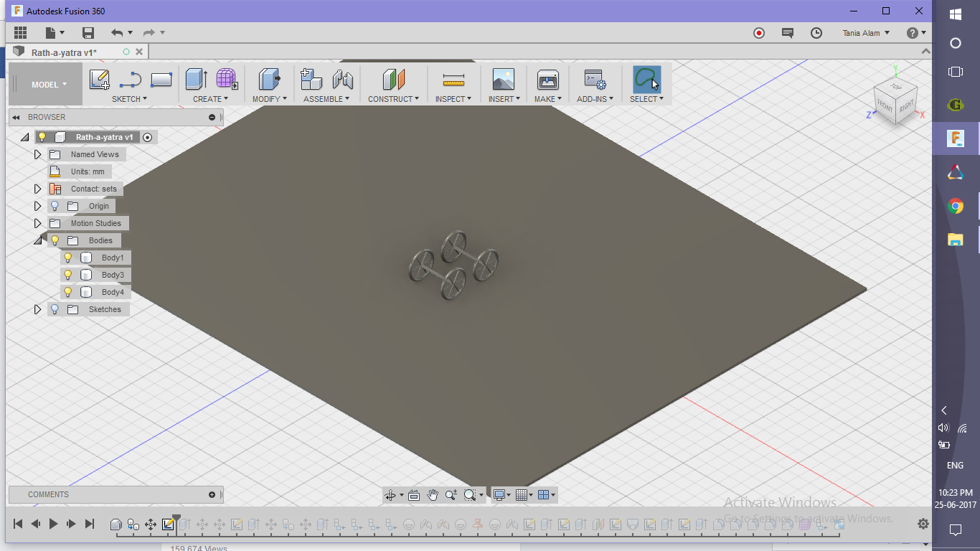Click the Offset Plane construct icon
The image size is (980, 551).
point(394,79)
